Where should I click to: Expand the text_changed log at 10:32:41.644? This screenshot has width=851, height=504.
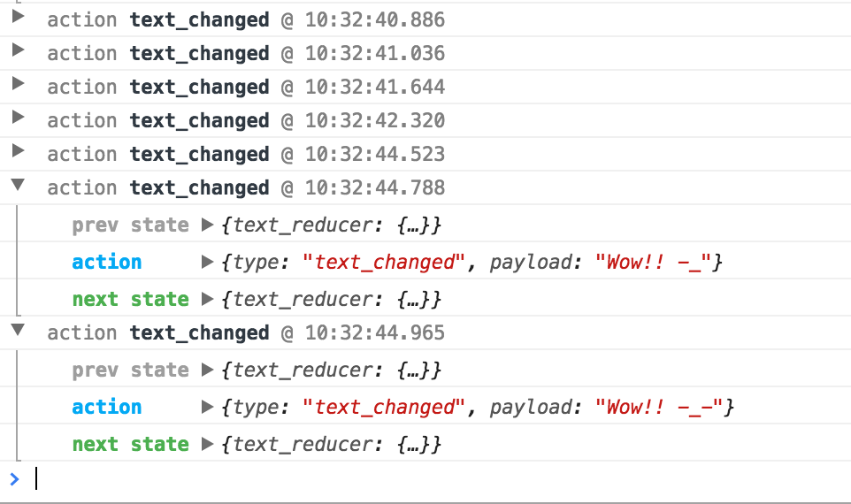tap(18, 84)
